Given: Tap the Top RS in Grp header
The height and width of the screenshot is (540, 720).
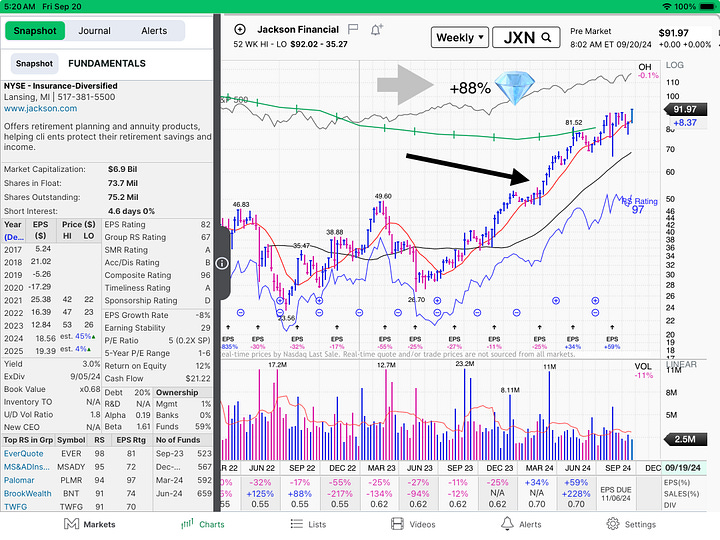Looking at the screenshot, I should [x=28, y=439].
